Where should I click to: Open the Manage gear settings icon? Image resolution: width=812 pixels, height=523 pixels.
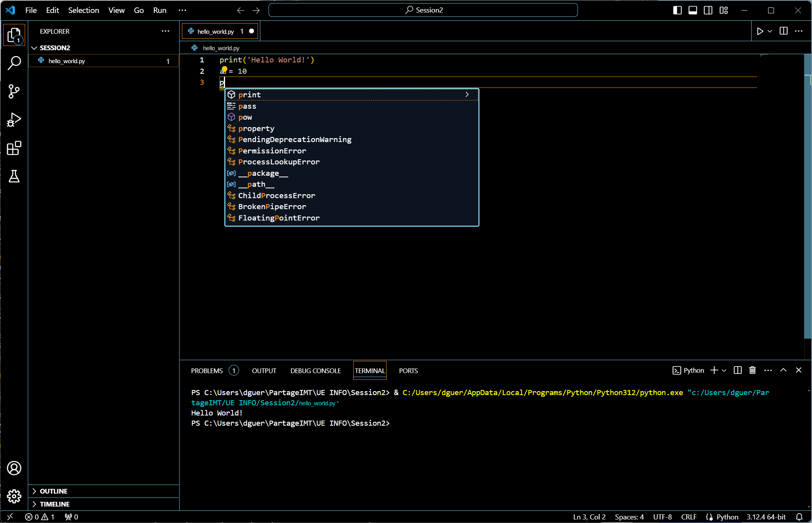14,496
